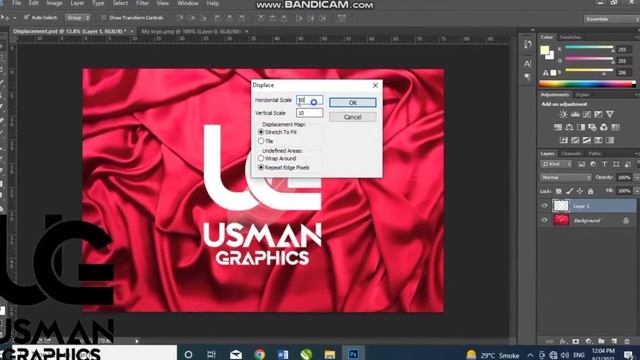
Task: Hide Layer 1 visibility eye
Action: (544, 206)
